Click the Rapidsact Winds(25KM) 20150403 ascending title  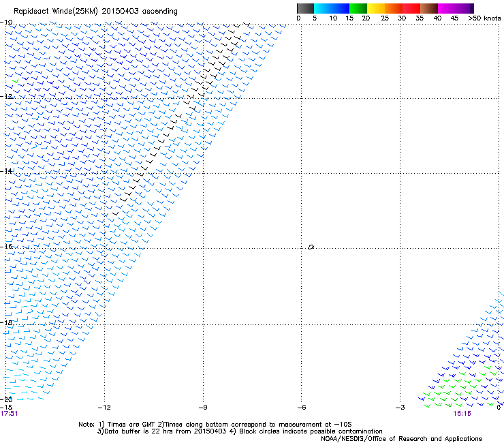tap(95, 12)
